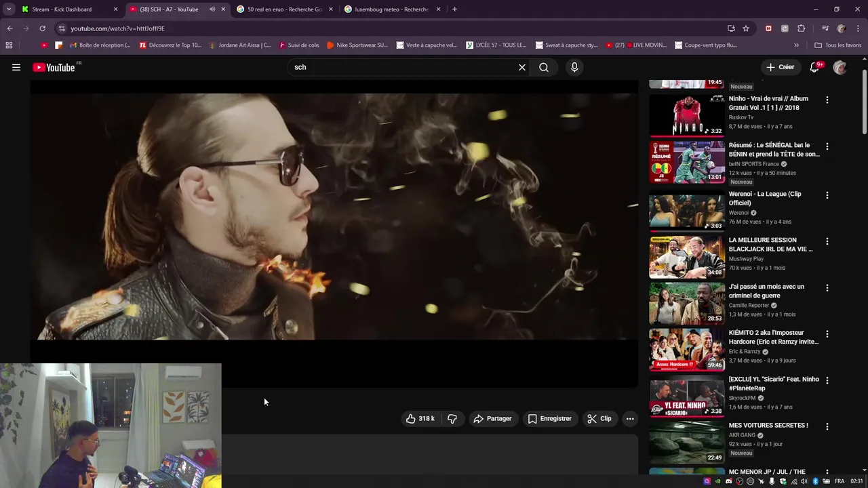Click the FRA keyboard language indicator
868x488 pixels.
click(840, 481)
